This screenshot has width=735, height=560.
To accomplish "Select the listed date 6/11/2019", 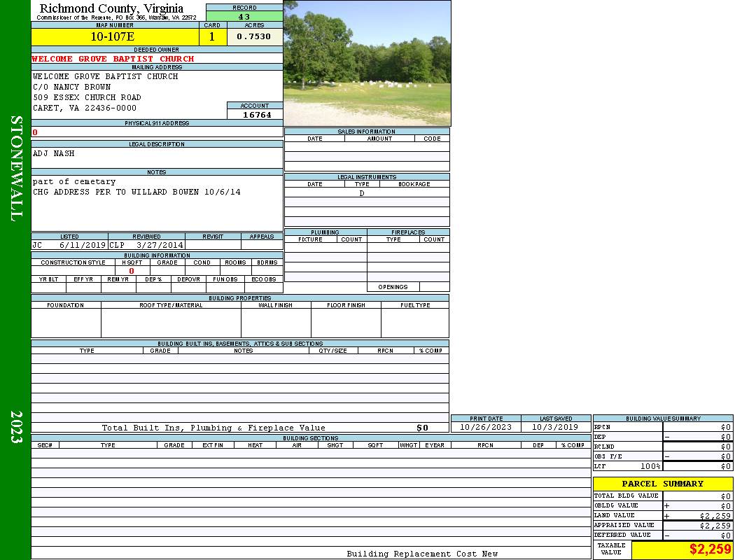I will [x=82, y=246].
